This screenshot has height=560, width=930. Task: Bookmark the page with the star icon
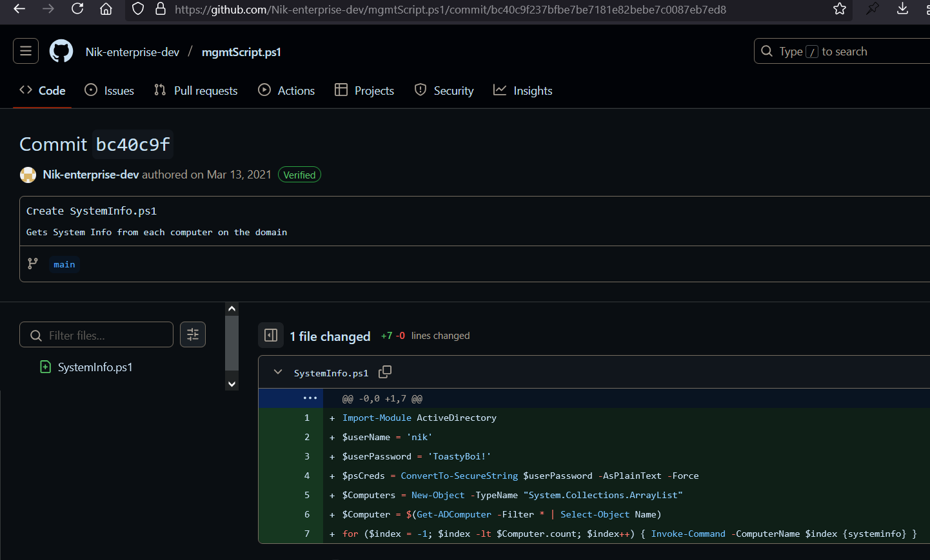point(840,9)
